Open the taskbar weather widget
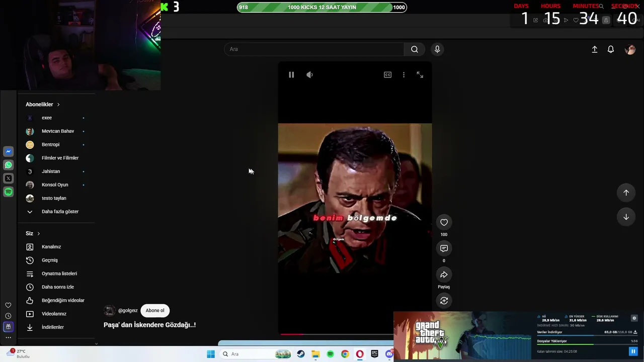644x362 pixels. pyautogui.click(x=18, y=354)
